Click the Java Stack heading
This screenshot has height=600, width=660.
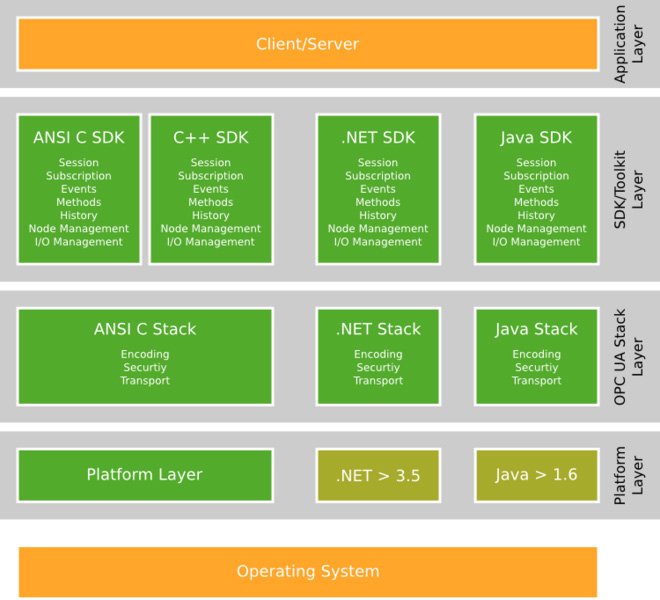click(536, 329)
